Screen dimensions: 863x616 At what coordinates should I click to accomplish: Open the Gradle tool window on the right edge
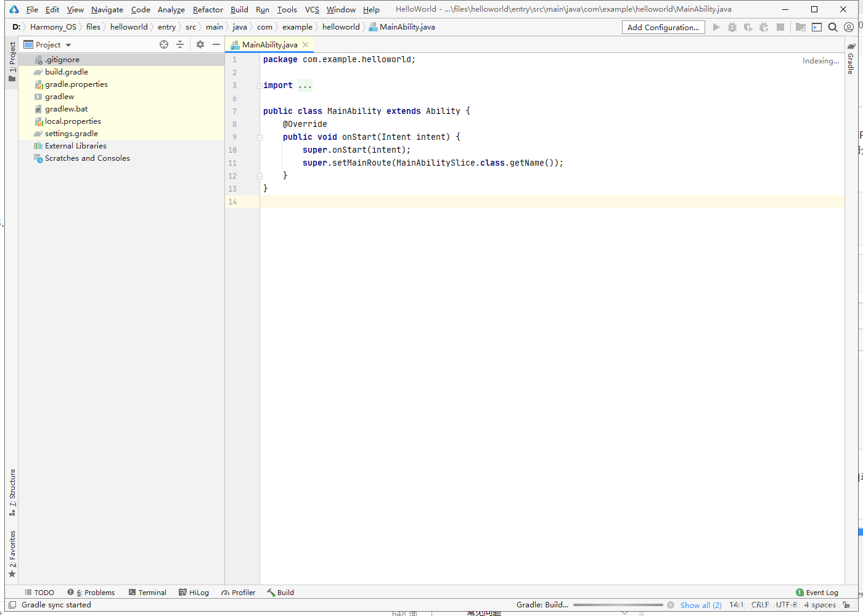851,59
